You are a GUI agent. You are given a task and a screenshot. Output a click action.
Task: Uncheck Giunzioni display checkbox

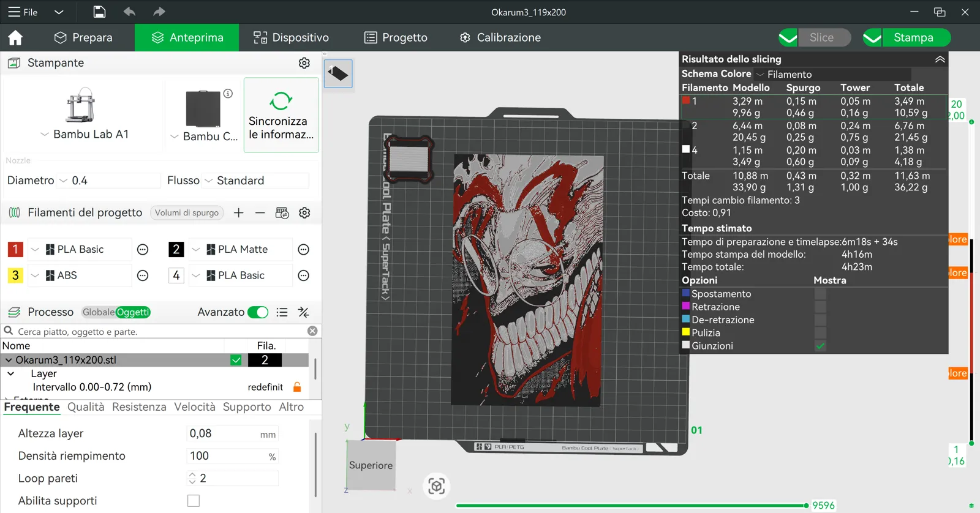click(x=820, y=346)
